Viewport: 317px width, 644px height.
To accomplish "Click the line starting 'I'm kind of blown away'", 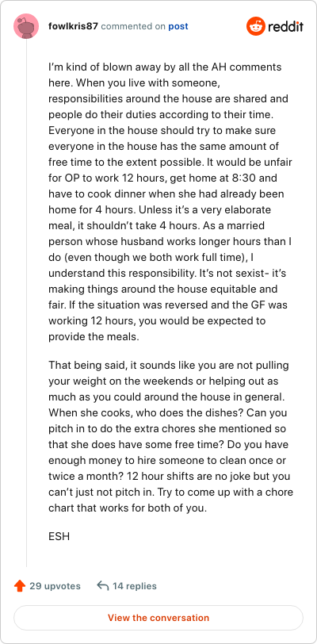I will pyautogui.click(x=165, y=67).
